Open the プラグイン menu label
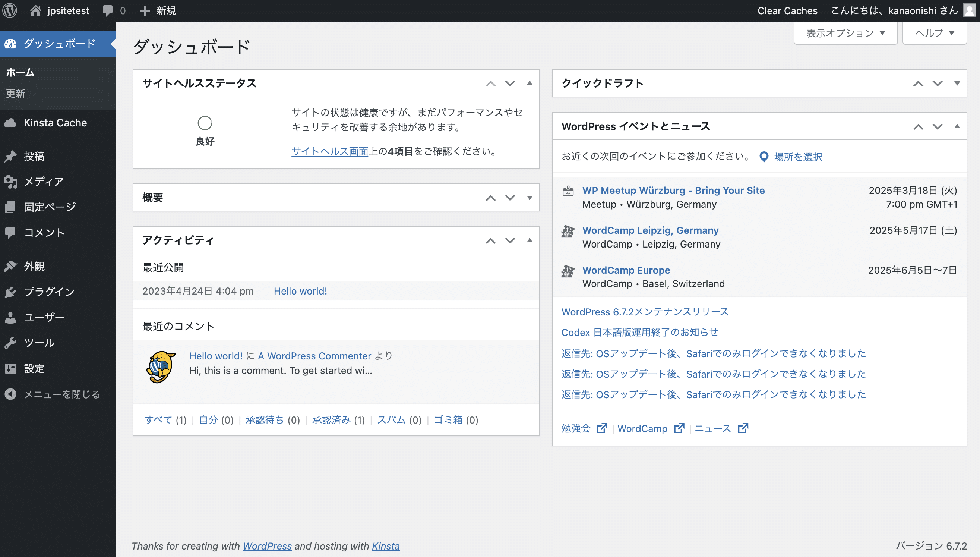Screen dimensions: 980x557 coord(49,292)
